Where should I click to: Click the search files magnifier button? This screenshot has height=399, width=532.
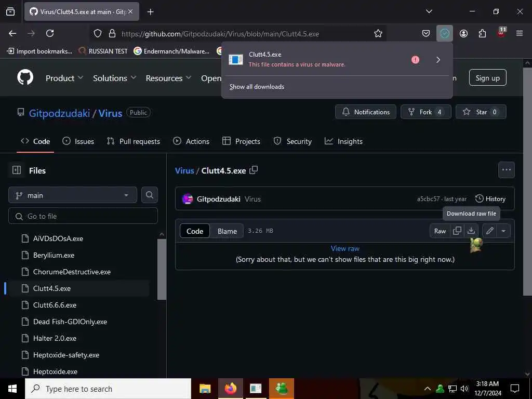(149, 195)
